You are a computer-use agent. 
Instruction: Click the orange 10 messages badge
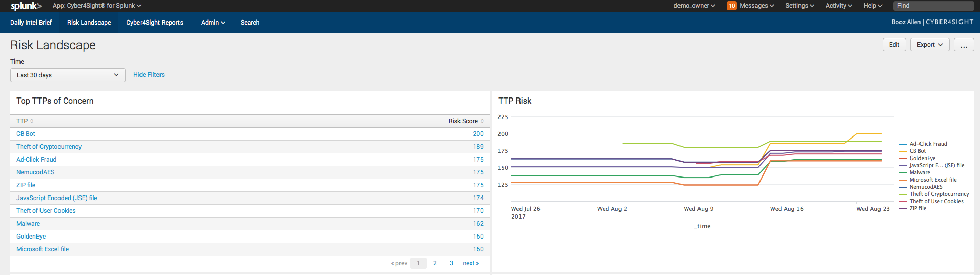click(731, 6)
